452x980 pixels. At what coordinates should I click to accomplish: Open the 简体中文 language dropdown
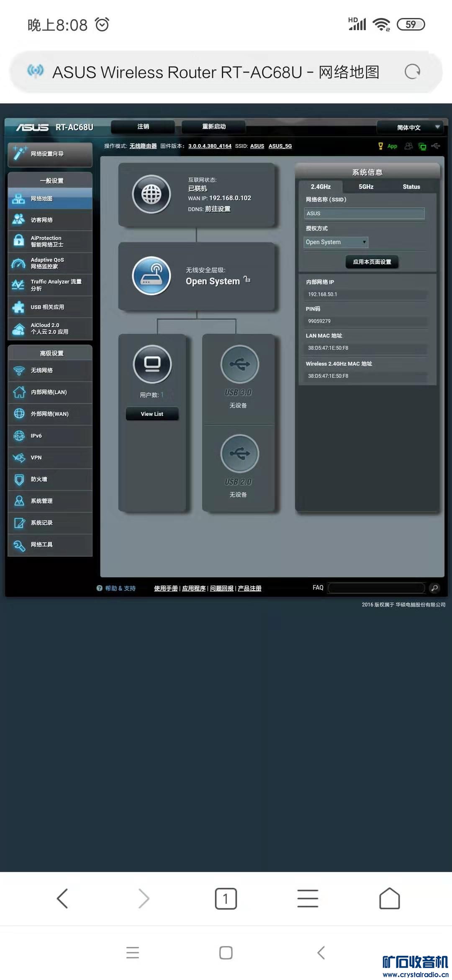click(410, 127)
